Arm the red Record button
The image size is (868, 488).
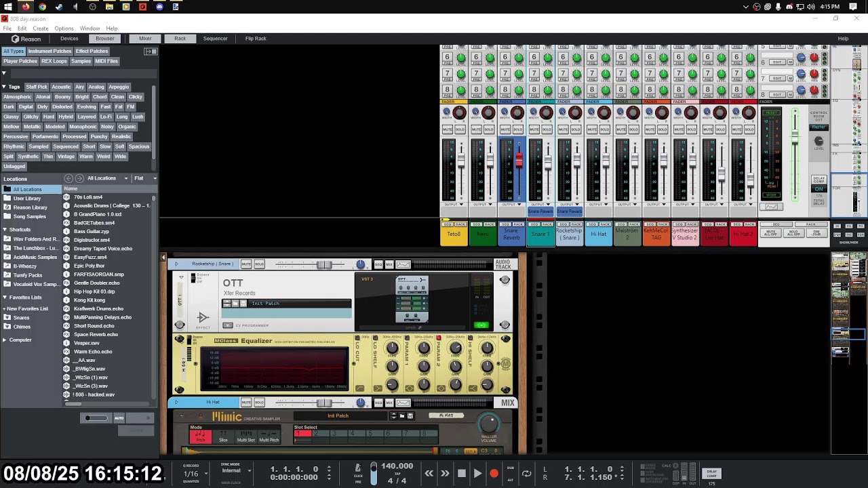coord(494,474)
